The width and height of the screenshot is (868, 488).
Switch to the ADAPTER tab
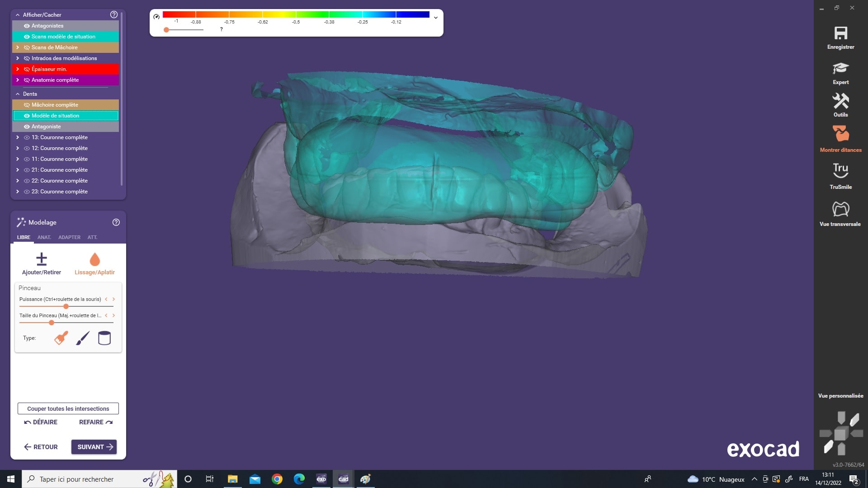pos(69,237)
